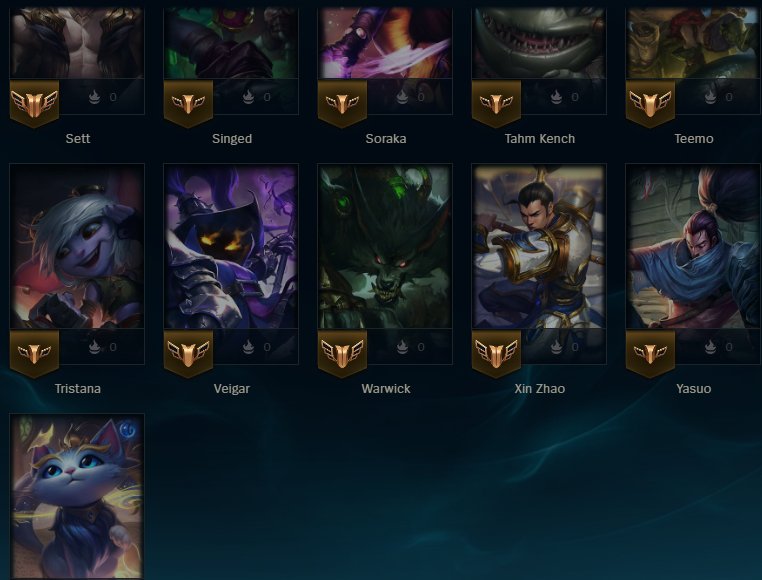The height and width of the screenshot is (580, 762).
Task: Choose the Yasuo champion portrait
Action: [693, 246]
